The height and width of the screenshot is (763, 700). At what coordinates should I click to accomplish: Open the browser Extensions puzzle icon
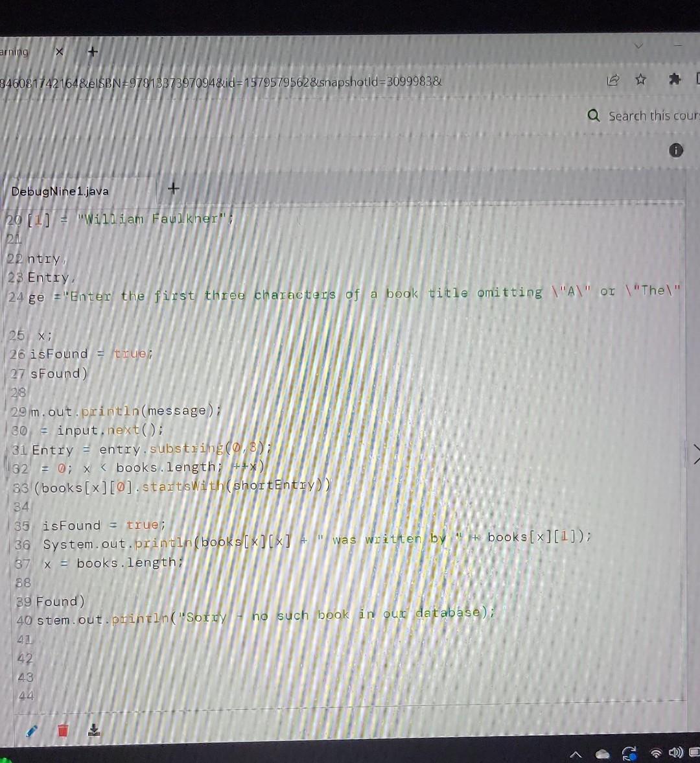click(675, 78)
